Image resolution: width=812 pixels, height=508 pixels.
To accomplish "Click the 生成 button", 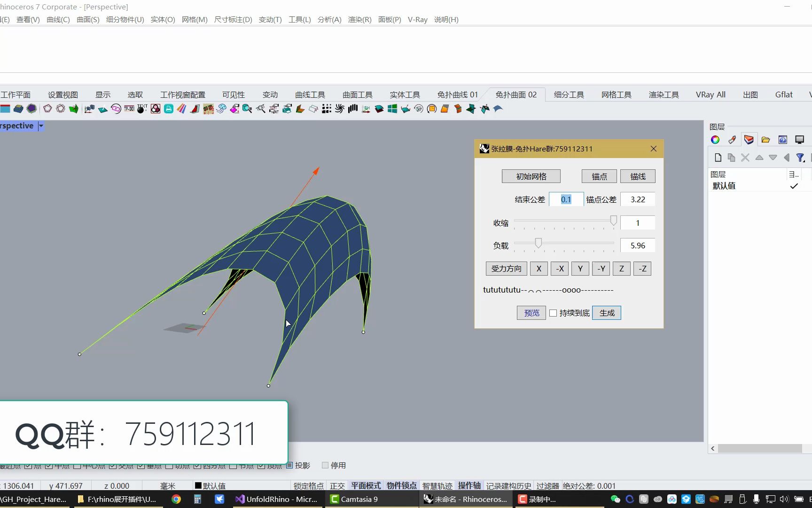I will point(607,313).
